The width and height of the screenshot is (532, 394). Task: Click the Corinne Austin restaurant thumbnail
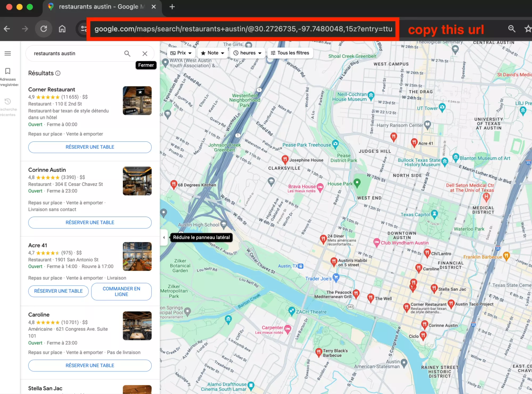tap(137, 181)
